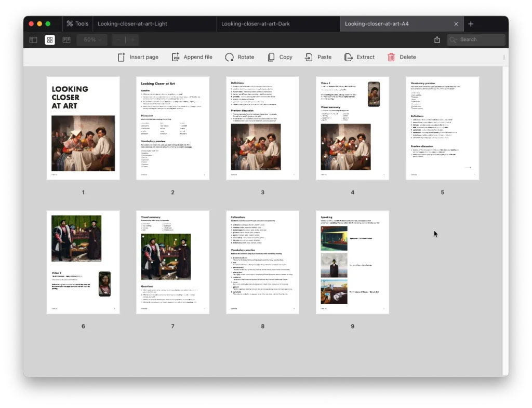Open a new tab with plus button
The image size is (532, 408).
[x=471, y=24]
